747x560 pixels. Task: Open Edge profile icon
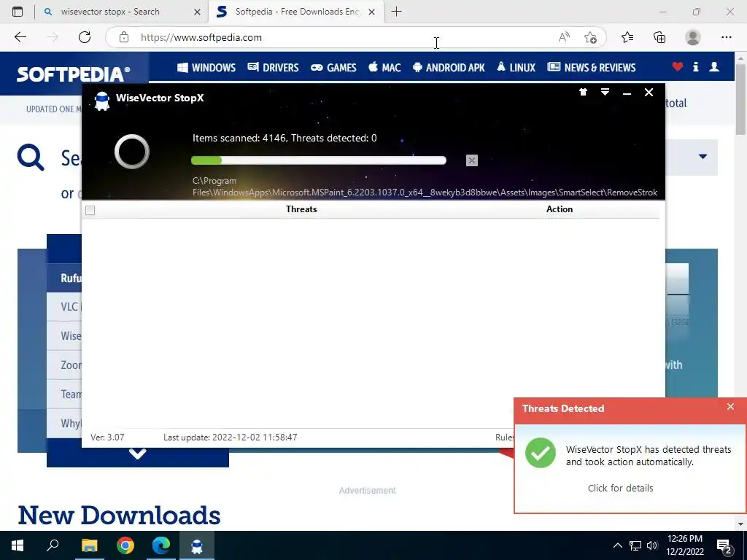(x=693, y=37)
